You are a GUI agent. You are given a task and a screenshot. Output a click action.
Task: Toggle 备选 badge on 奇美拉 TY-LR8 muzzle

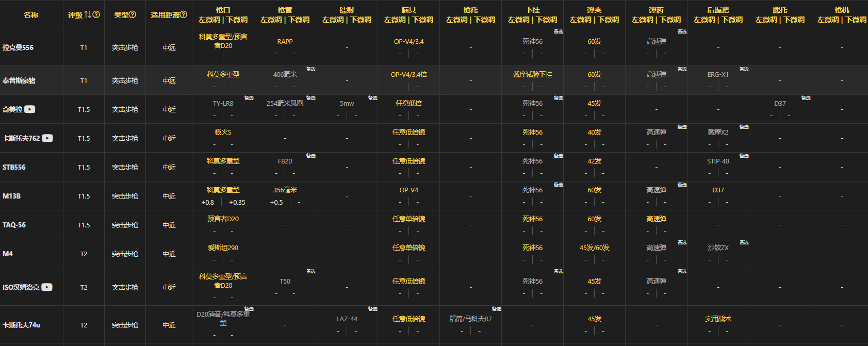tap(249, 98)
